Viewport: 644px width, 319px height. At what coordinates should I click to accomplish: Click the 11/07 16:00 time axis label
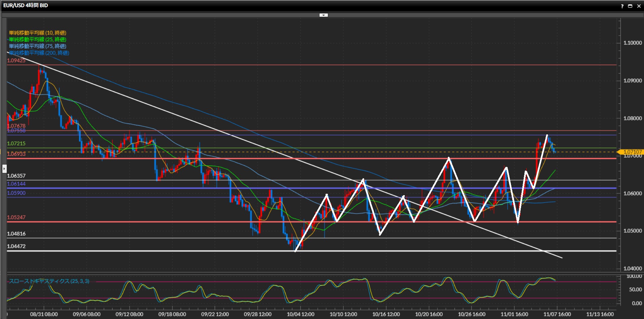[557, 314]
